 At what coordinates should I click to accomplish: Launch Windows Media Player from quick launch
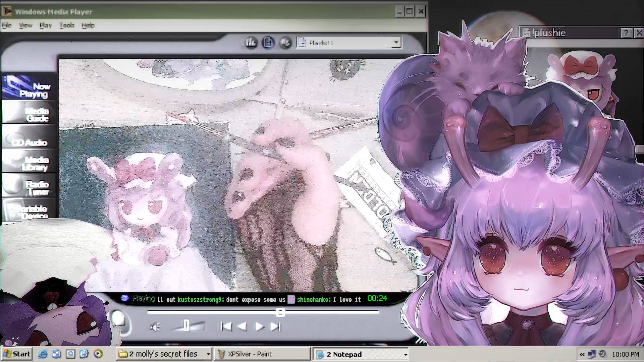98,354
